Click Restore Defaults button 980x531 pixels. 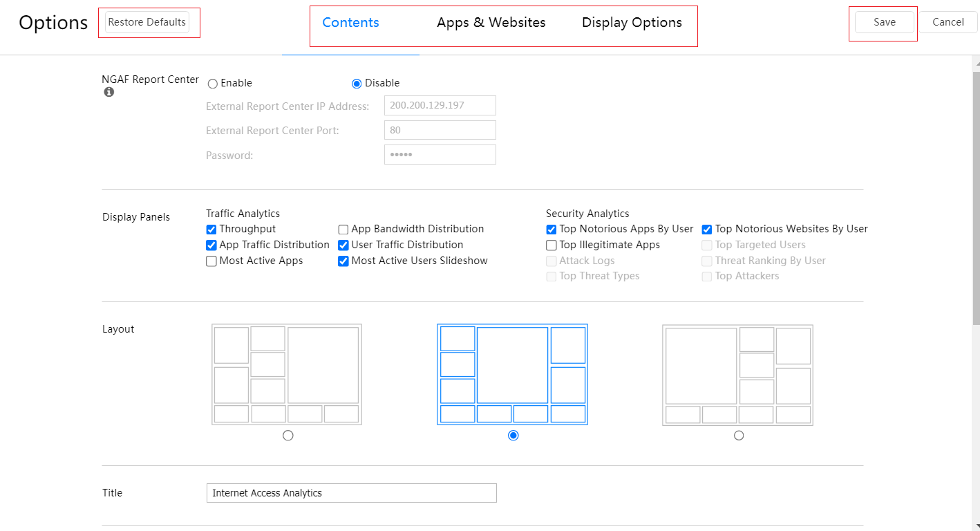point(147,22)
